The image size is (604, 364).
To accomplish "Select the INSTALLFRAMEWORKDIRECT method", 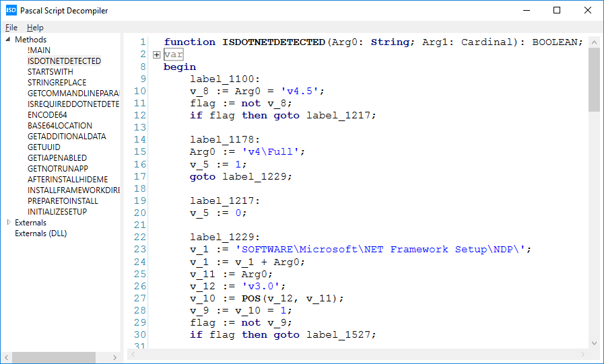I will click(x=73, y=190).
